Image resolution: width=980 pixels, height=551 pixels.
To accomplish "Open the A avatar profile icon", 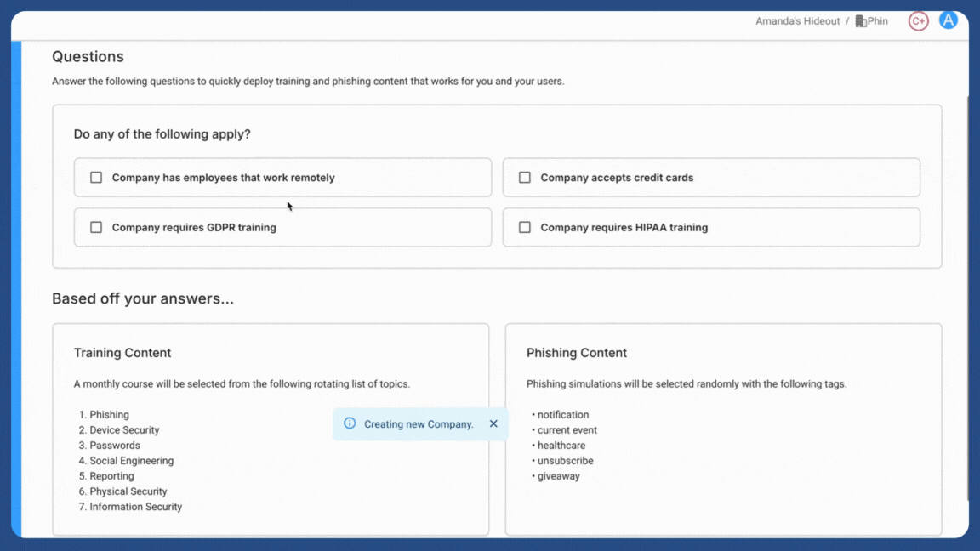I will pyautogui.click(x=948, y=20).
